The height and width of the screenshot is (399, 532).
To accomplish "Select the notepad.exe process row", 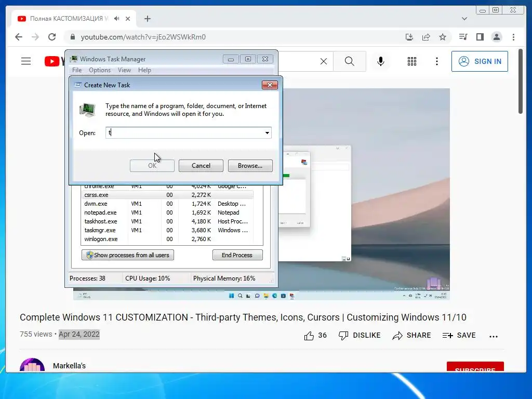I will [167, 212].
